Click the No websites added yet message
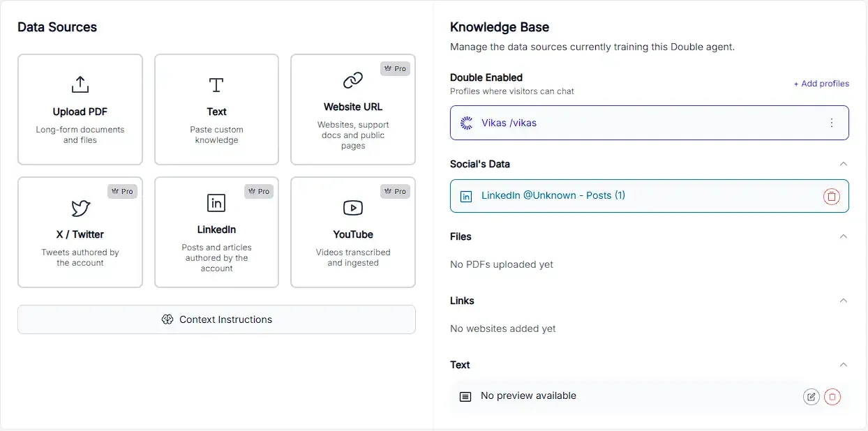868x431 pixels. 503,328
